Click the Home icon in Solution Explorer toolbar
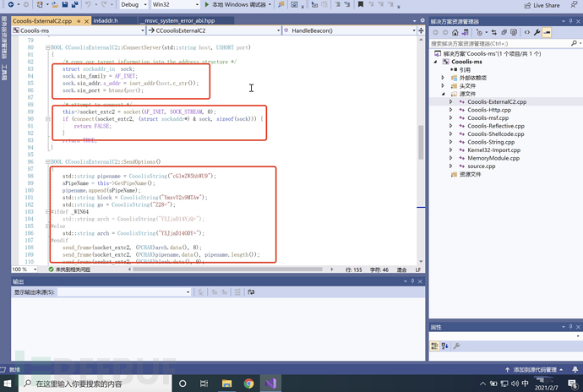 tap(457, 32)
